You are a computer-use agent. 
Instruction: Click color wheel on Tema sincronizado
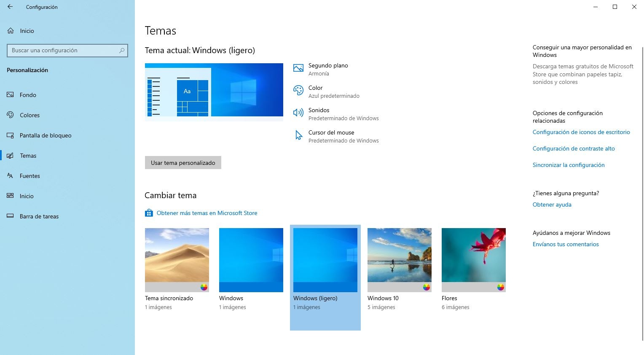(204, 287)
